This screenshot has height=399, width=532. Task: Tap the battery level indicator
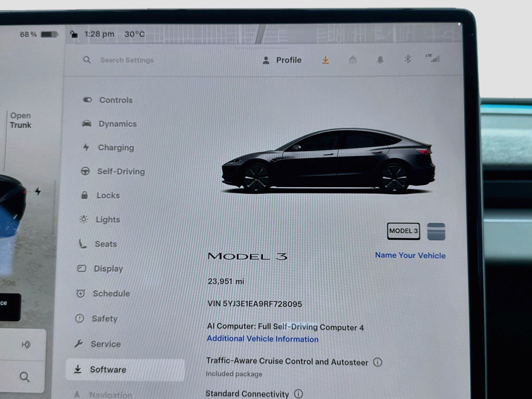[50, 35]
